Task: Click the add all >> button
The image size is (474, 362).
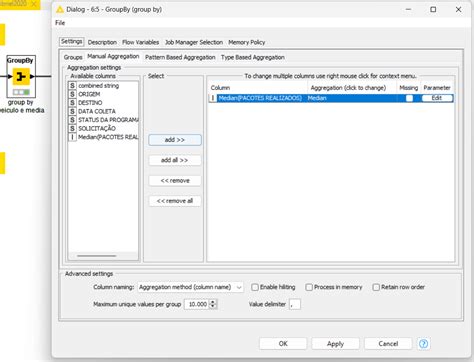Action: [175, 160]
